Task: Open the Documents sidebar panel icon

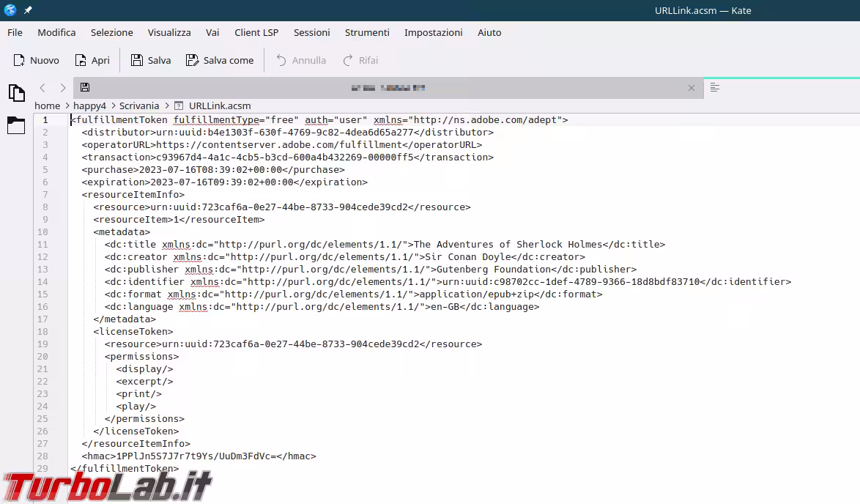Action: click(x=16, y=93)
